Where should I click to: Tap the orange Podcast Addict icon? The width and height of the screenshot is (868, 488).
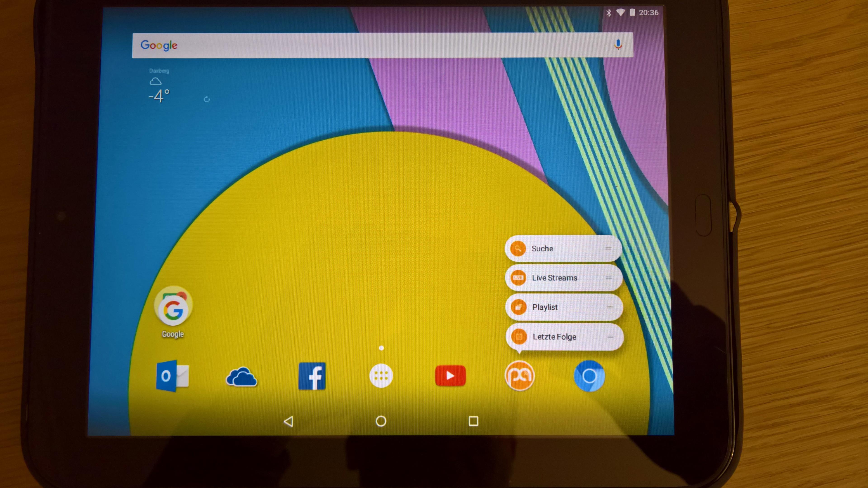click(520, 375)
